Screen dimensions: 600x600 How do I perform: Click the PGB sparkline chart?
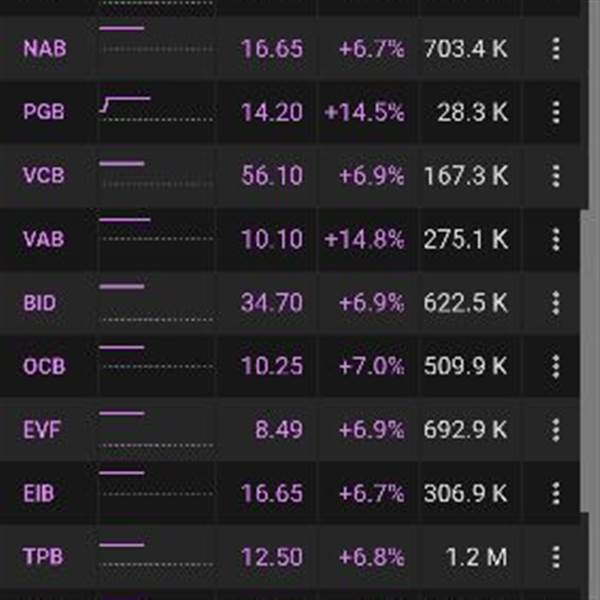(x=156, y=110)
